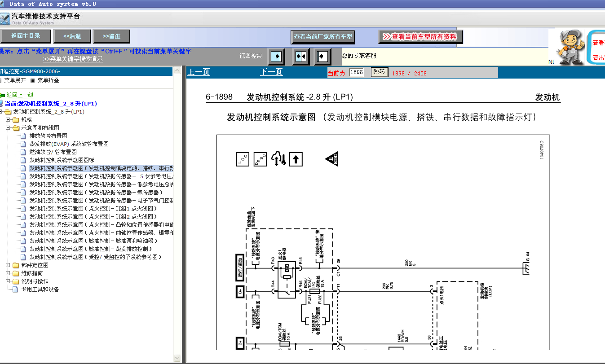Open 燃油软管/管布置图 document
Screen dimensions: 605x364
click(x=53, y=152)
